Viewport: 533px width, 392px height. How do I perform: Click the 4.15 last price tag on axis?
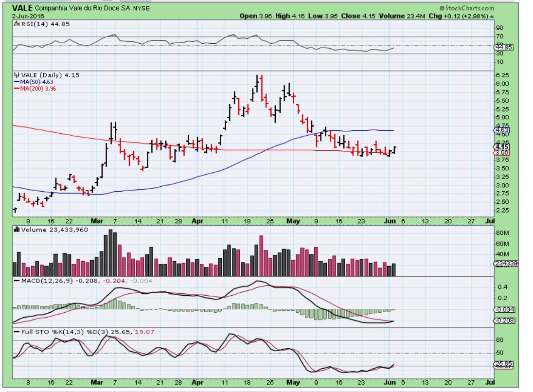point(501,146)
